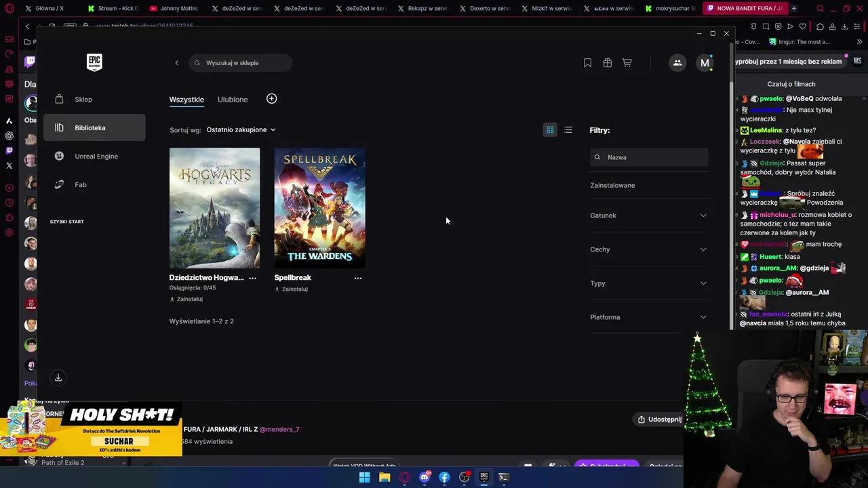This screenshot has height=488, width=868.
Task: Click the plus icon next to Ulubione
Action: coord(271,99)
